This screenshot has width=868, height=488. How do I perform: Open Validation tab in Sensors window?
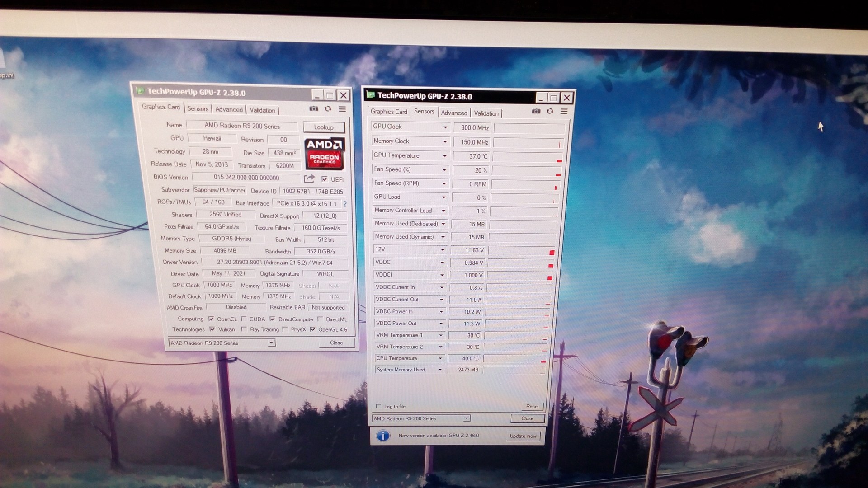[486, 113]
